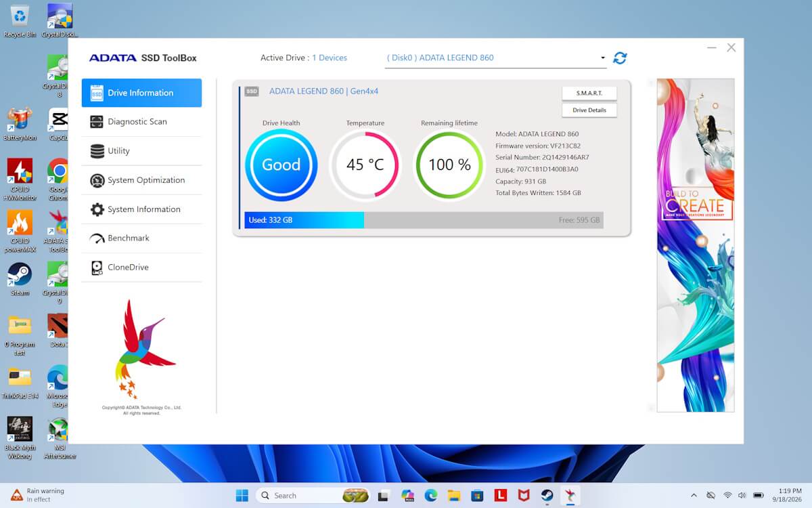Open System Information page
Screen dimensions: 812x508
141,209
